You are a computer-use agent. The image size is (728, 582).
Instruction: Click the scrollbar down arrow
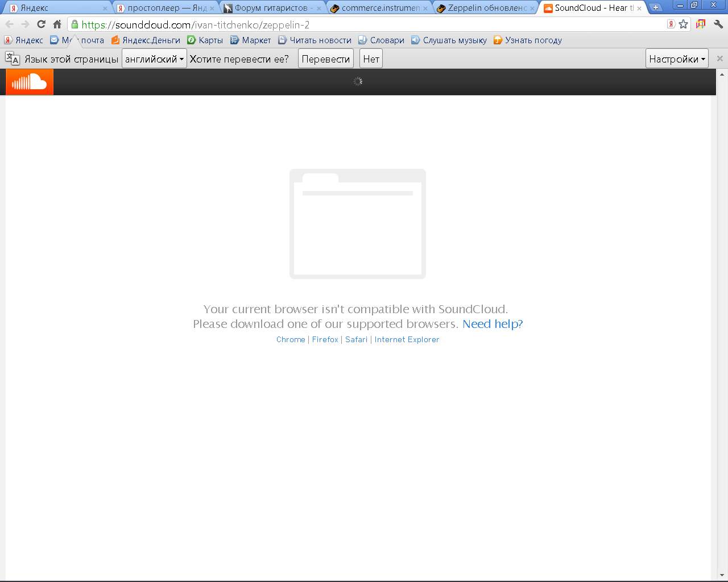pos(722,575)
